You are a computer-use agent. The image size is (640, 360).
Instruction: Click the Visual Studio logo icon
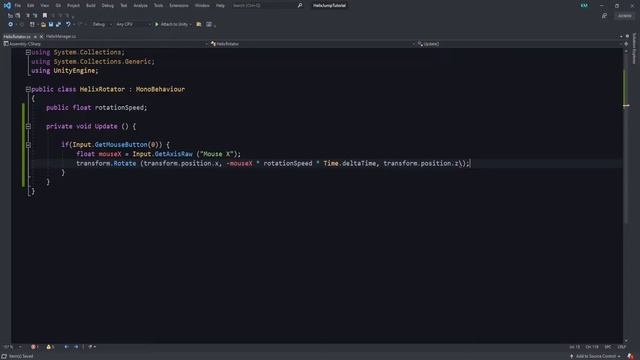7,5
